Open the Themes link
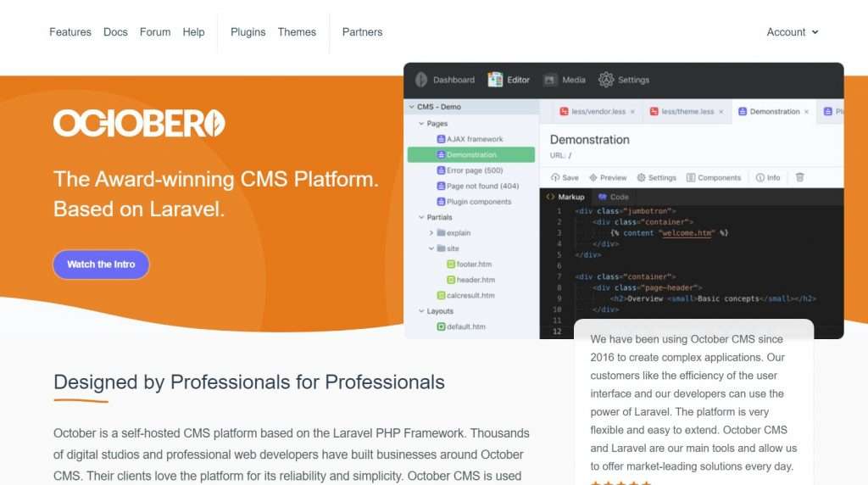 [x=297, y=32]
